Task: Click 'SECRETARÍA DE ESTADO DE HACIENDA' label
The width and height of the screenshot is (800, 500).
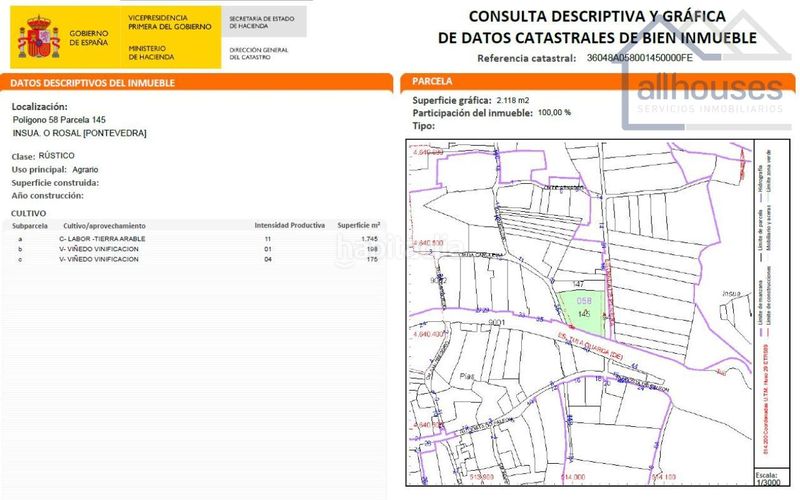Action: point(262,22)
